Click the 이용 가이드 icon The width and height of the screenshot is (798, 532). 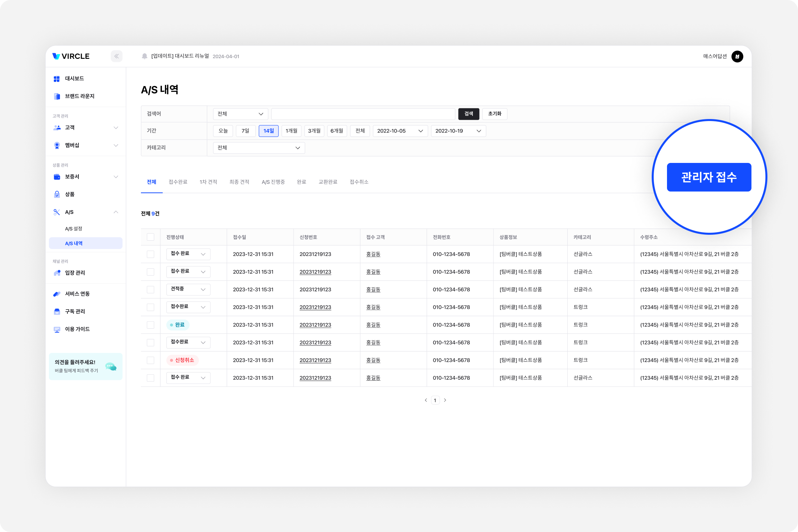pyautogui.click(x=57, y=330)
